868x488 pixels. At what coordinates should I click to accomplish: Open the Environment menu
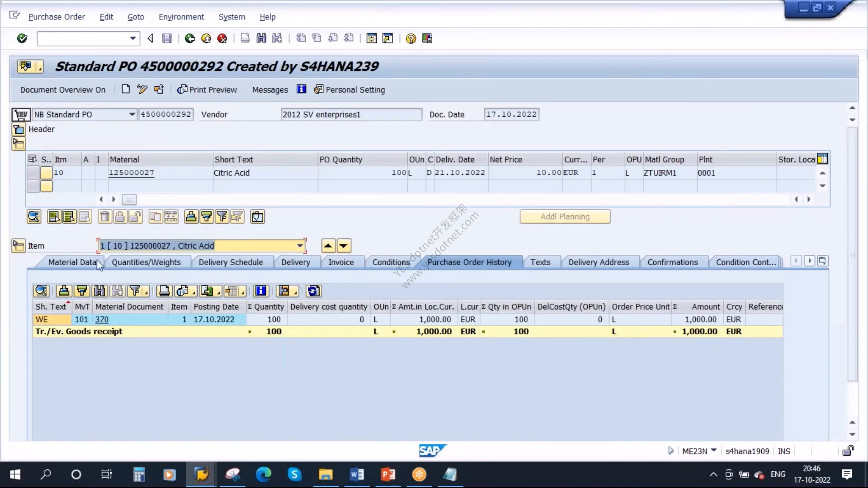point(181,17)
